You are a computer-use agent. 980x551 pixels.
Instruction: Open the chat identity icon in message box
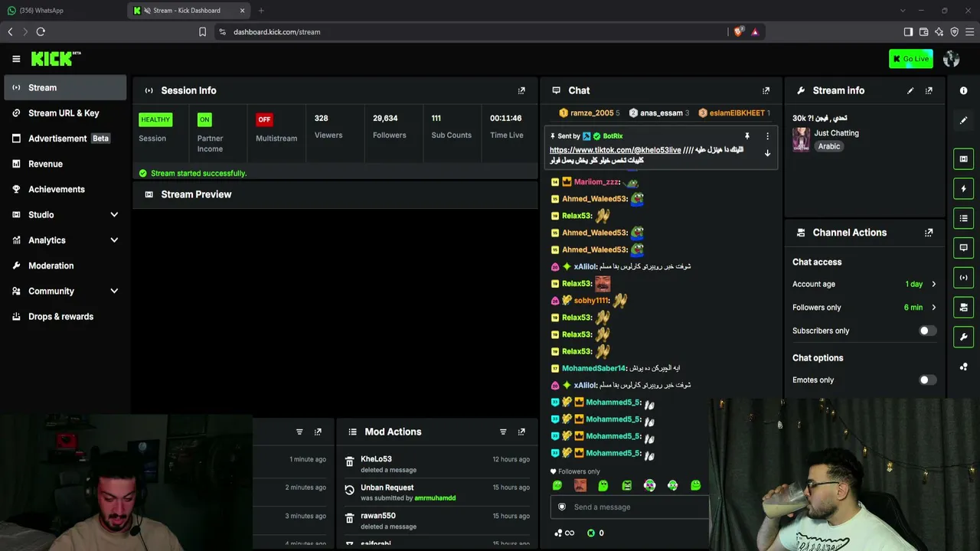(x=562, y=507)
